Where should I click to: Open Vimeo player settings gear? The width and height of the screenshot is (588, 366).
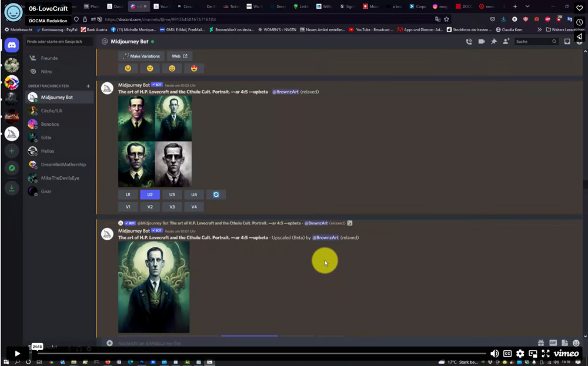click(520, 353)
